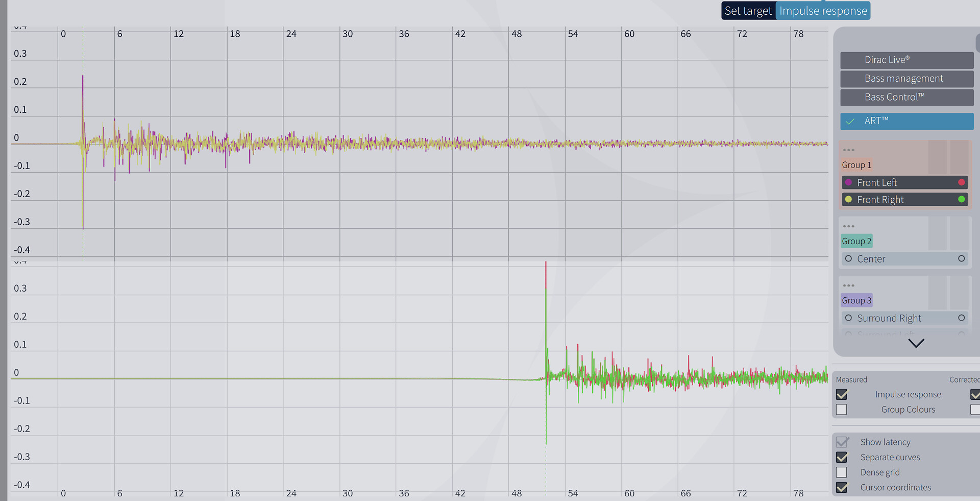This screenshot has width=980, height=501.
Task: Click the right circle icon on Center row
Action: pyautogui.click(x=962, y=258)
